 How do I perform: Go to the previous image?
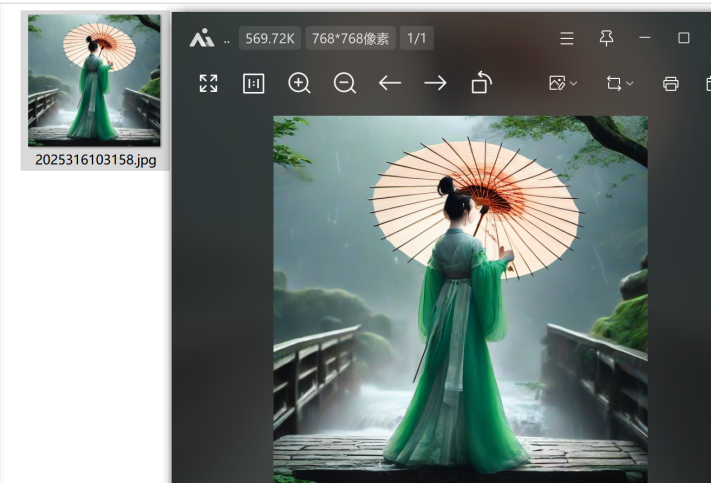(x=390, y=83)
